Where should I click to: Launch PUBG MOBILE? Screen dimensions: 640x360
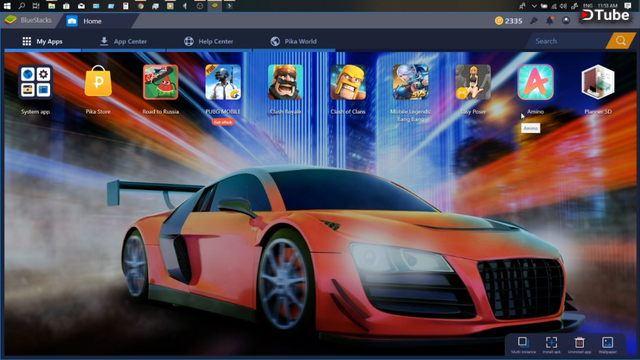click(223, 82)
